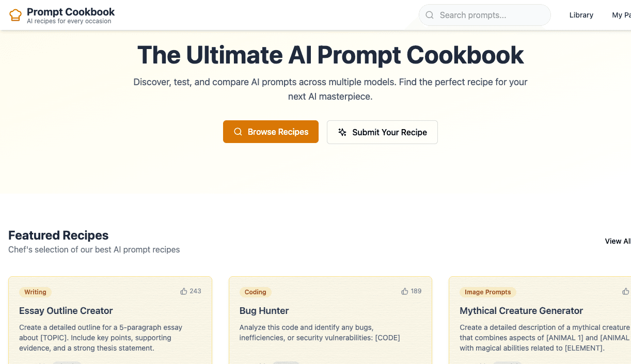Open the Library page
631x364 pixels.
pyautogui.click(x=581, y=15)
